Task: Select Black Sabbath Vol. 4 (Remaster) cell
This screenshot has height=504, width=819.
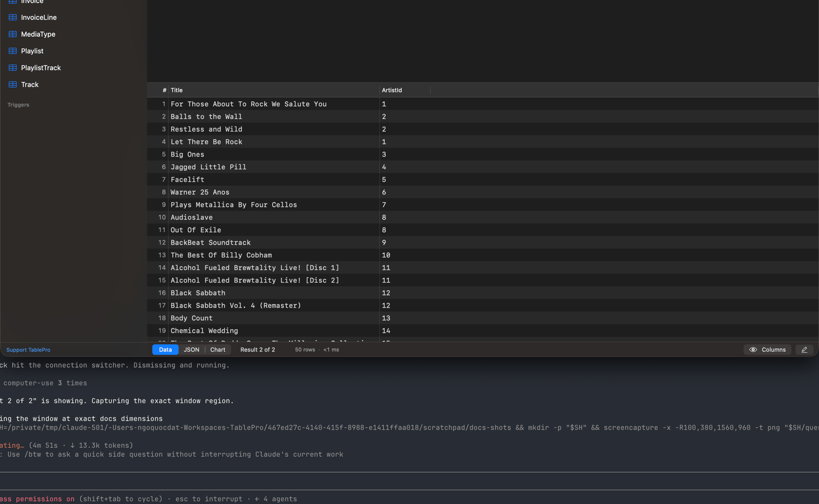Action: coord(274,306)
